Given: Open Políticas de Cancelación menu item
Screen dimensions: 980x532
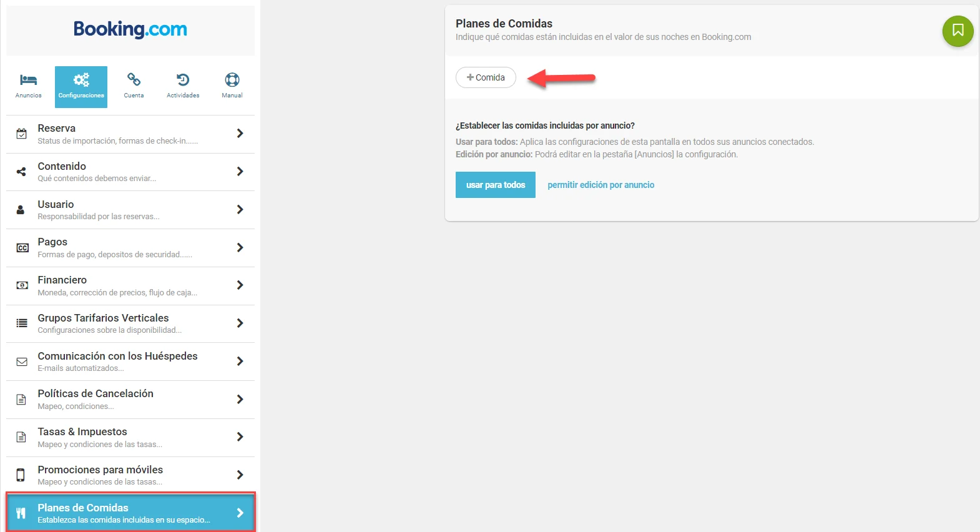Looking at the screenshot, I should pyautogui.click(x=130, y=399).
